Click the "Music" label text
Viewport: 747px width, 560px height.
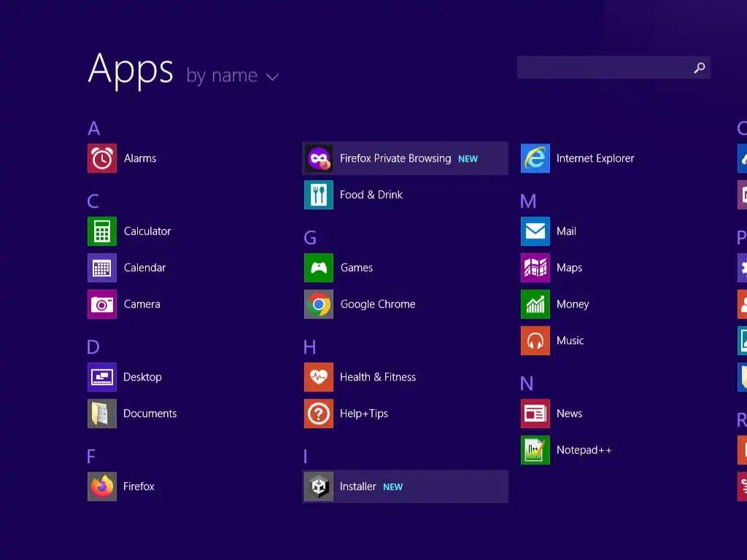[x=570, y=341]
